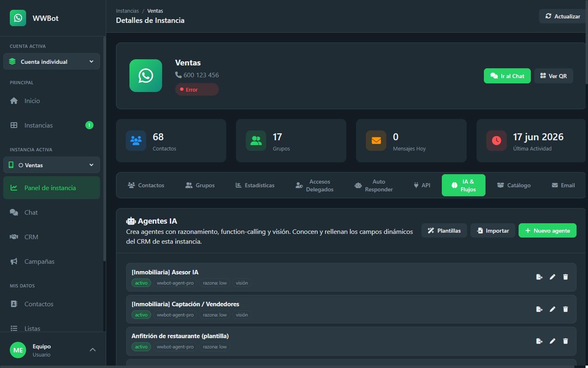Click activo badge on Asesor IA row
Screen dimensions: 588x368
[x=141, y=283]
